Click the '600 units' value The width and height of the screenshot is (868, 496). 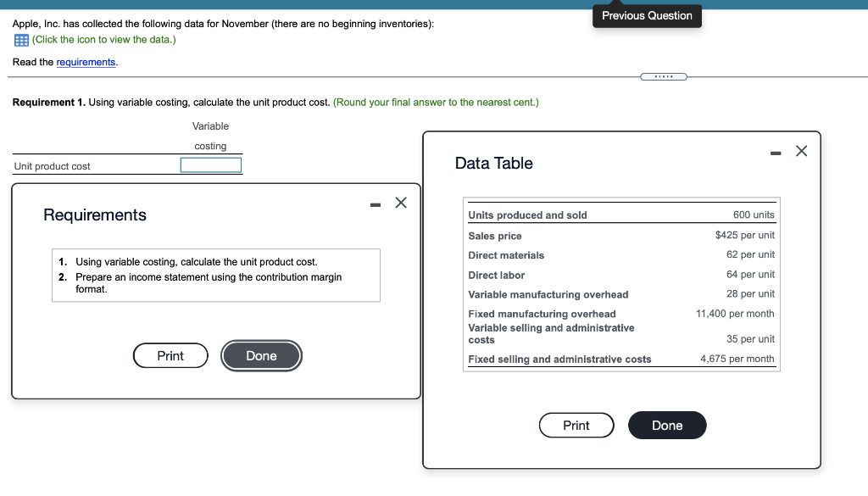[x=754, y=215]
